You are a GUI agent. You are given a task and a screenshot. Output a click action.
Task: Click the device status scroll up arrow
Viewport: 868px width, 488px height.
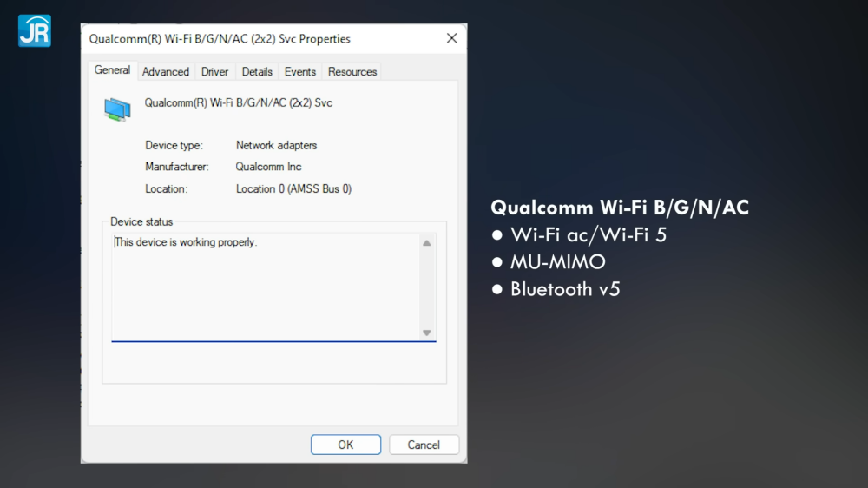427,242
